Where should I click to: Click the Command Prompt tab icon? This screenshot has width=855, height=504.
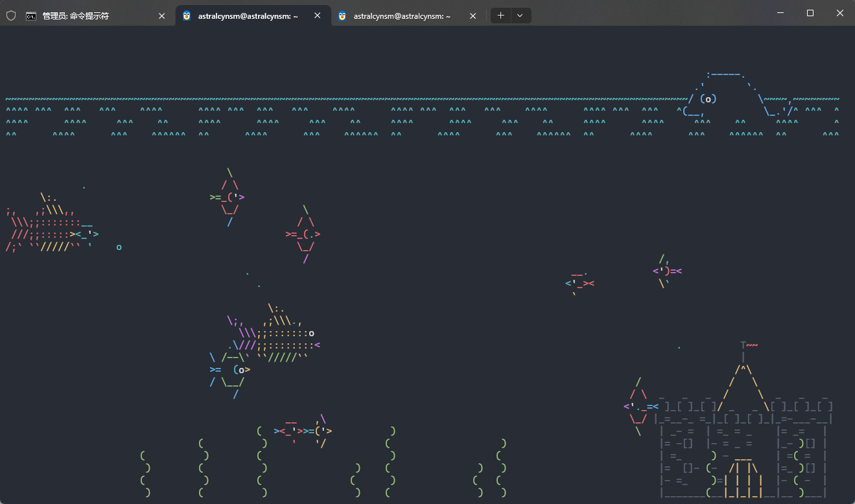coord(31,16)
